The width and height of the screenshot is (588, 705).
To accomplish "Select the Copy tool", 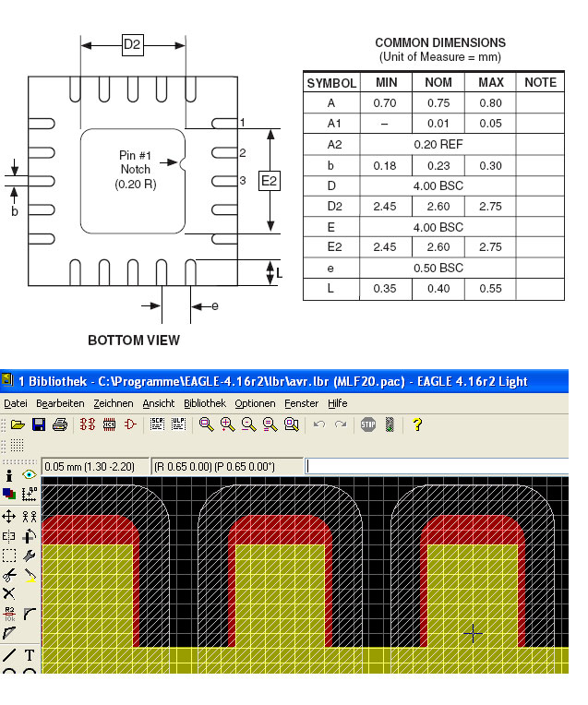I will click(30, 516).
